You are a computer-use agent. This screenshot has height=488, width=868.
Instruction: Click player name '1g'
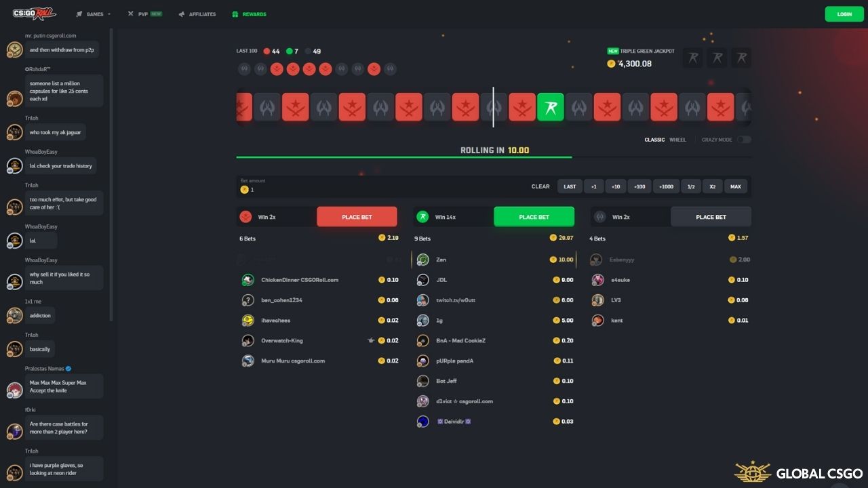(439, 321)
